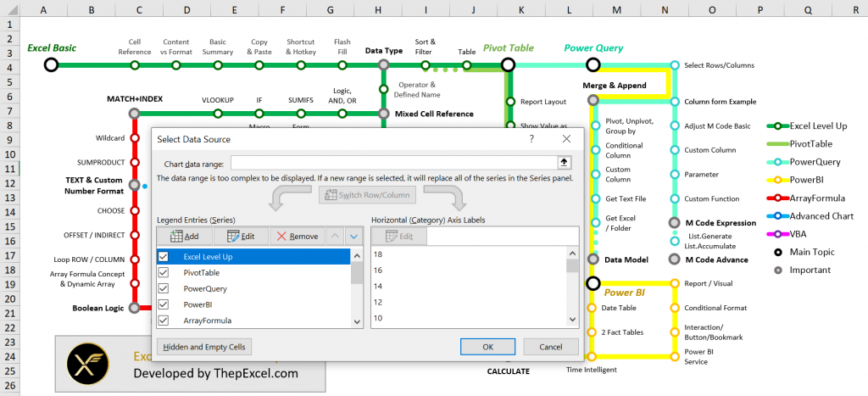Click the Data Type gray station marker
The height and width of the screenshot is (396, 868).
383,65
